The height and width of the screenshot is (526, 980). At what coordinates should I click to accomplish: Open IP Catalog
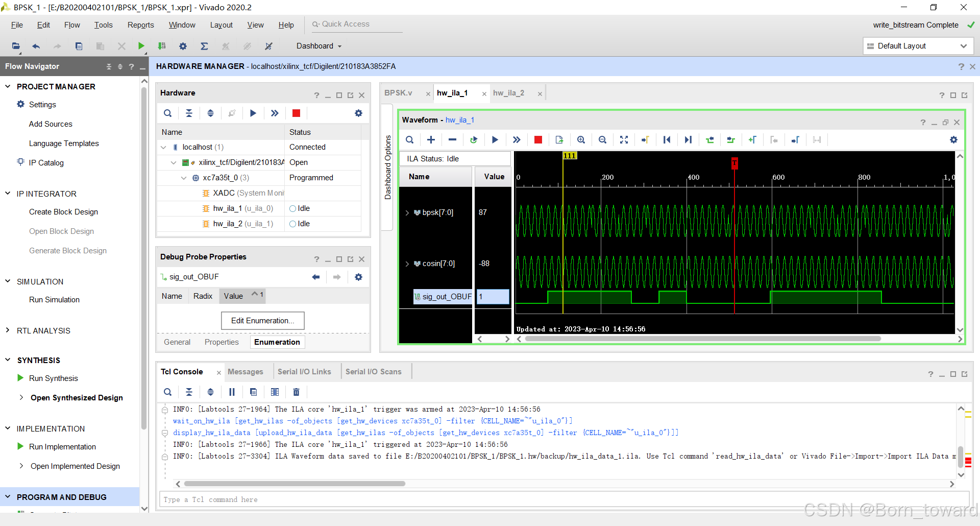coord(46,163)
